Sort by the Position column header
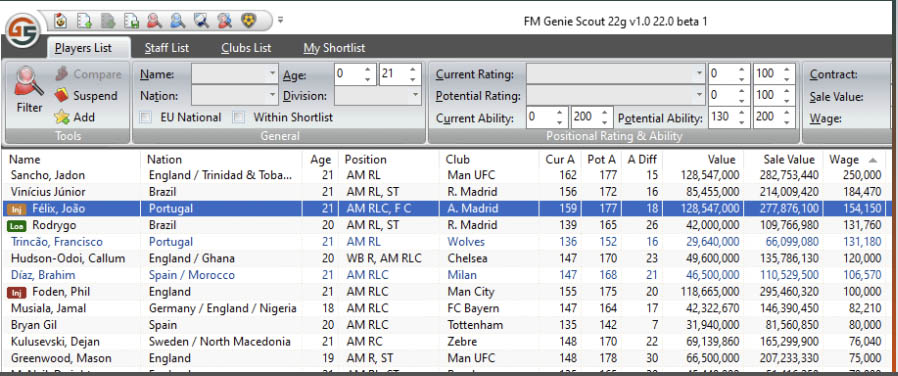Screen dimensions: 898x376 point(389,160)
